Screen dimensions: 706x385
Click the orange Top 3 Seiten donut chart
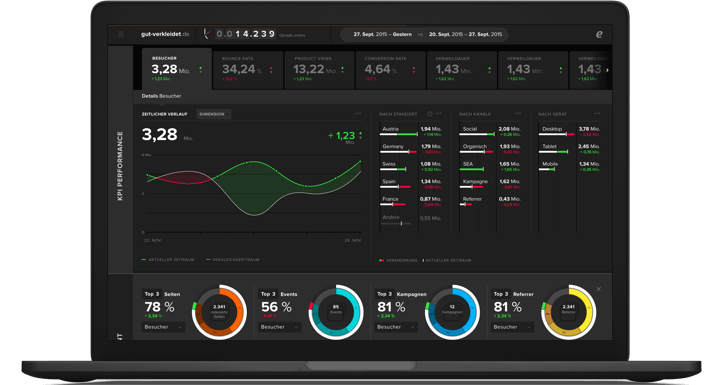click(x=219, y=312)
